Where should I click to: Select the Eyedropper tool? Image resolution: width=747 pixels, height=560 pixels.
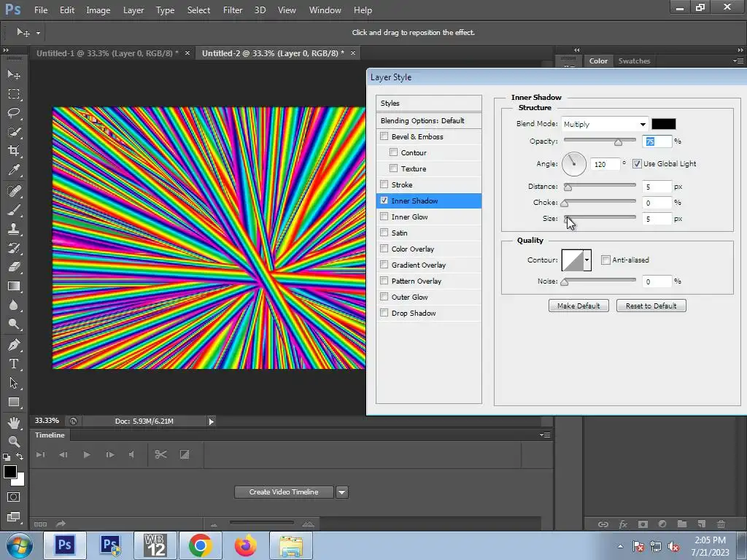coord(14,171)
